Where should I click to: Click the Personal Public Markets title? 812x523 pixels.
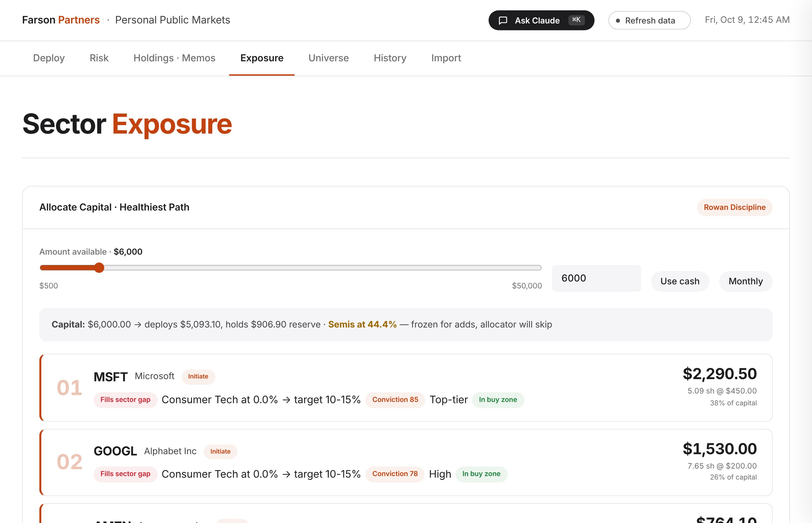[173, 20]
